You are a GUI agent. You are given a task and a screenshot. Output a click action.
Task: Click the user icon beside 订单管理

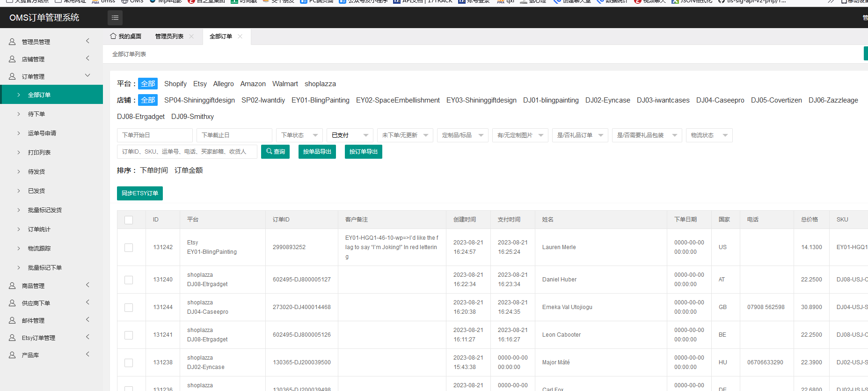(12, 76)
